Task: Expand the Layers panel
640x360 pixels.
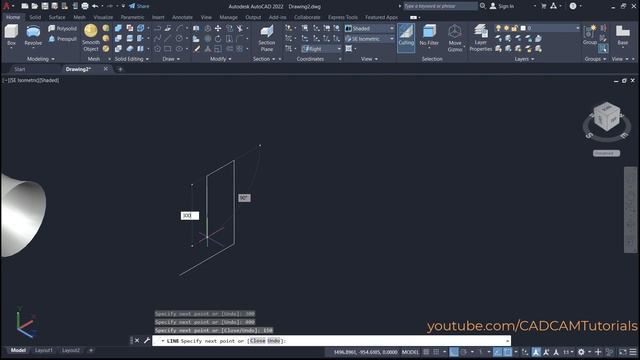Action: point(524,59)
